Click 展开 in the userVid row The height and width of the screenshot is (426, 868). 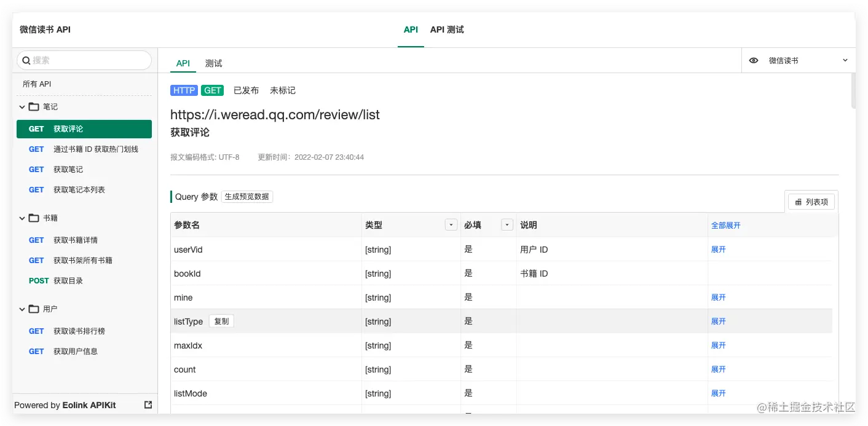[719, 250]
